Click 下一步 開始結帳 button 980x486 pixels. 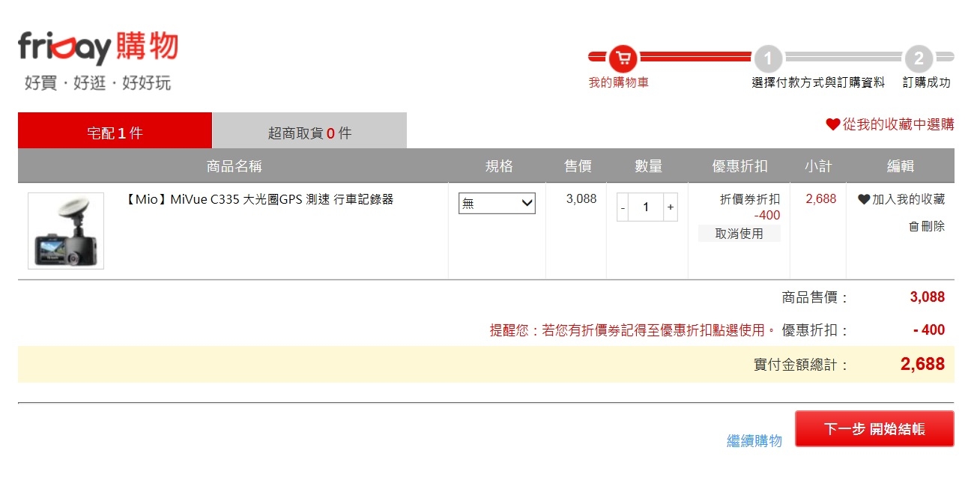point(874,429)
